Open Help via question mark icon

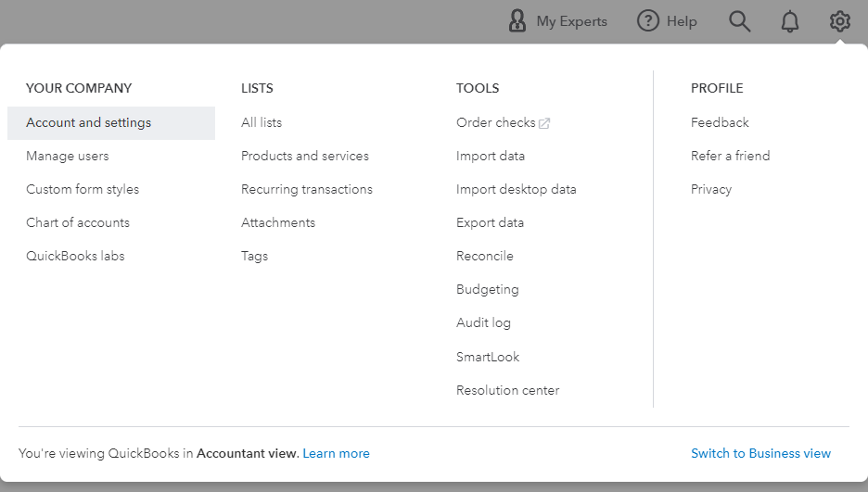pos(648,21)
